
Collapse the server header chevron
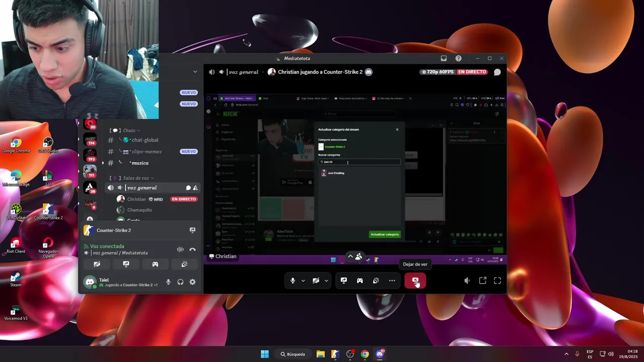(195, 71)
